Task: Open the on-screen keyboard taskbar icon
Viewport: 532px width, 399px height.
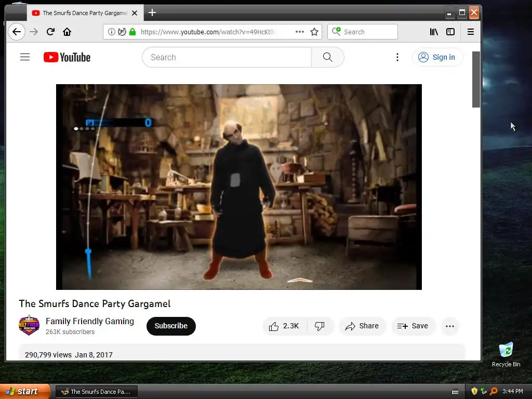Action: [x=455, y=392]
